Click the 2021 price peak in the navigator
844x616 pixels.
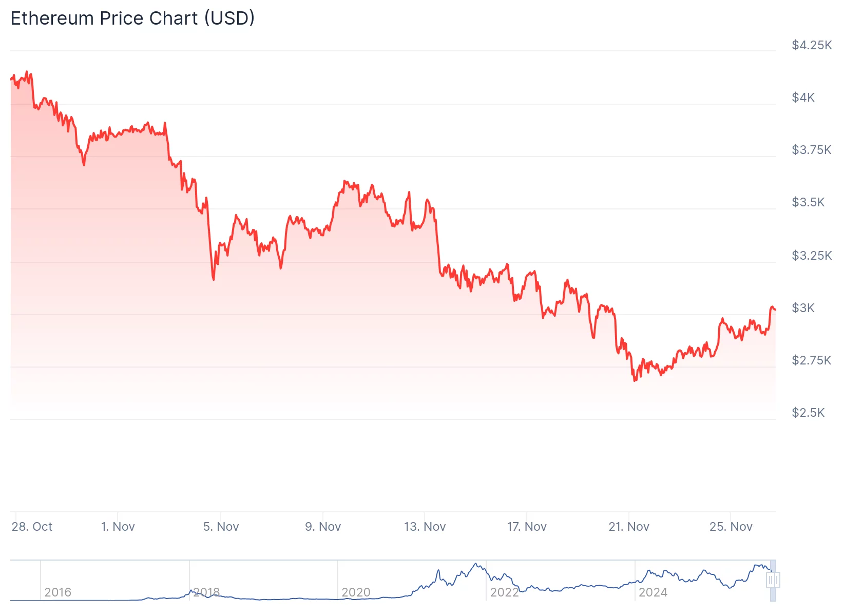click(477, 564)
